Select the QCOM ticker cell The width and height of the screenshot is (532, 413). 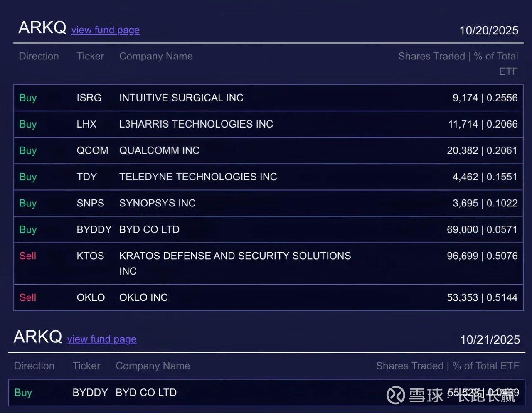[x=92, y=150]
